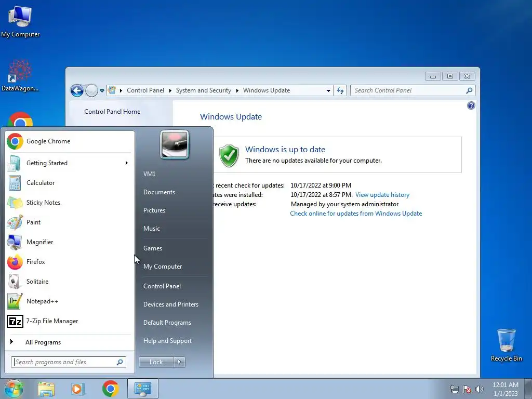The image size is (532, 399).
Task: Click the Control Panel back arrow
Action: coord(77,90)
